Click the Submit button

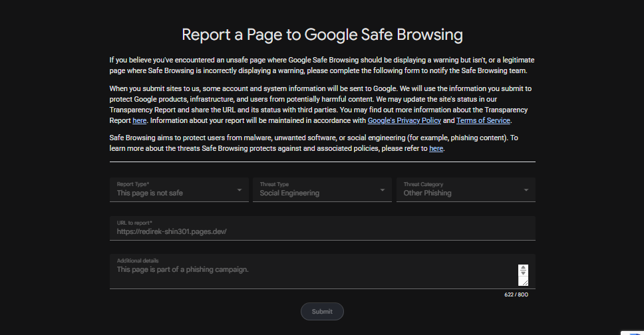pyautogui.click(x=322, y=312)
